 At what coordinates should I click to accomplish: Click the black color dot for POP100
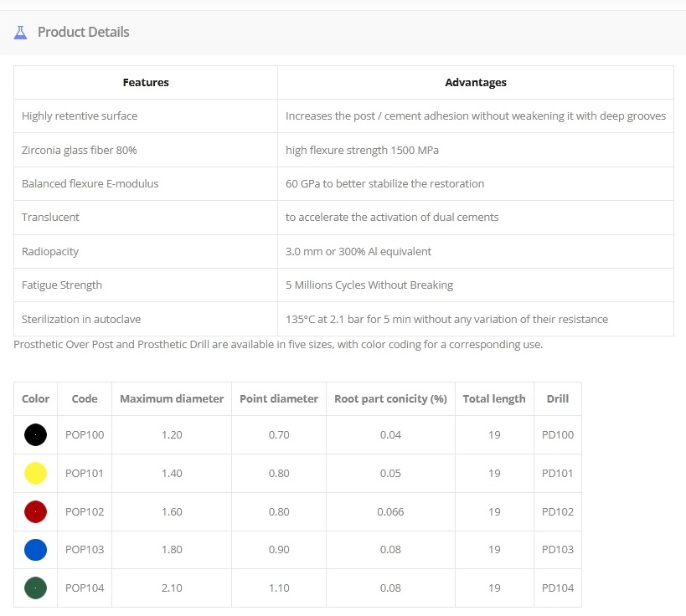click(x=35, y=434)
